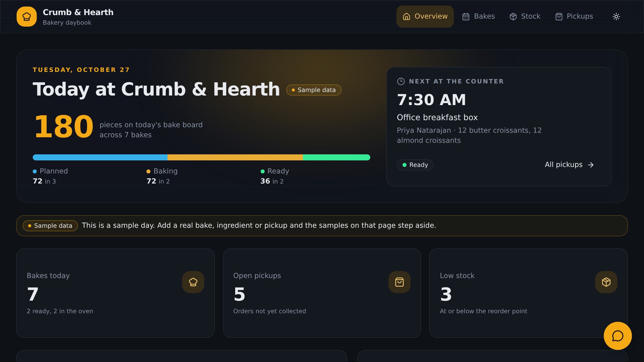Follow the All pickups link

pos(569,165)
